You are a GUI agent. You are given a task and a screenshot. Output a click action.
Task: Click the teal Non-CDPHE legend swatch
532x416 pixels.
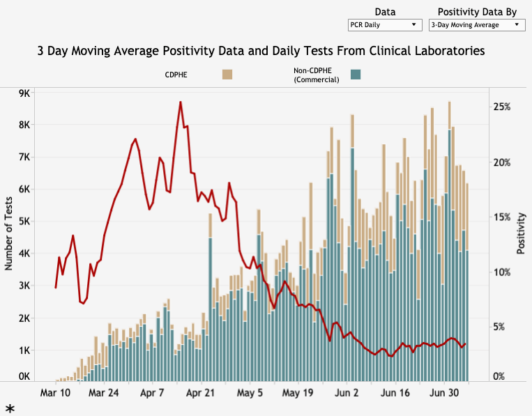pyautogui.click(x=356, y=75)
